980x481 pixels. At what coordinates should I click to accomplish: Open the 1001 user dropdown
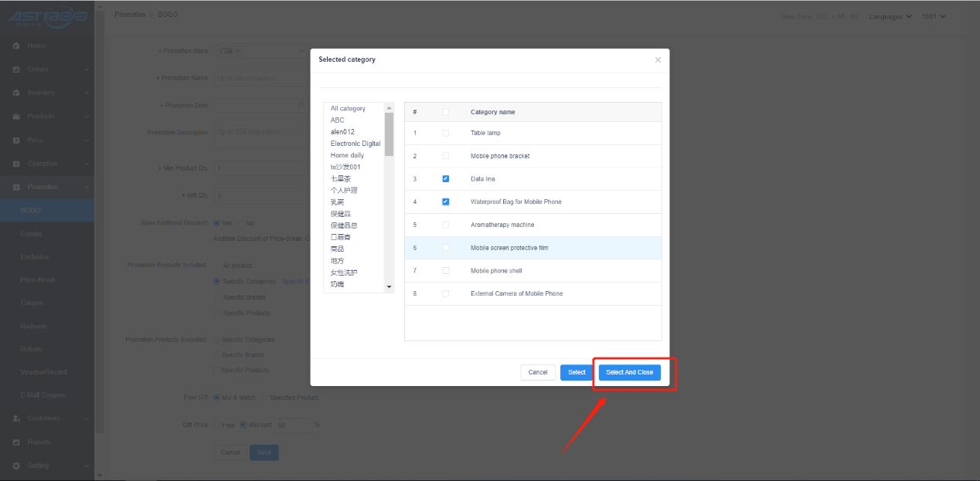coord(934,16)
